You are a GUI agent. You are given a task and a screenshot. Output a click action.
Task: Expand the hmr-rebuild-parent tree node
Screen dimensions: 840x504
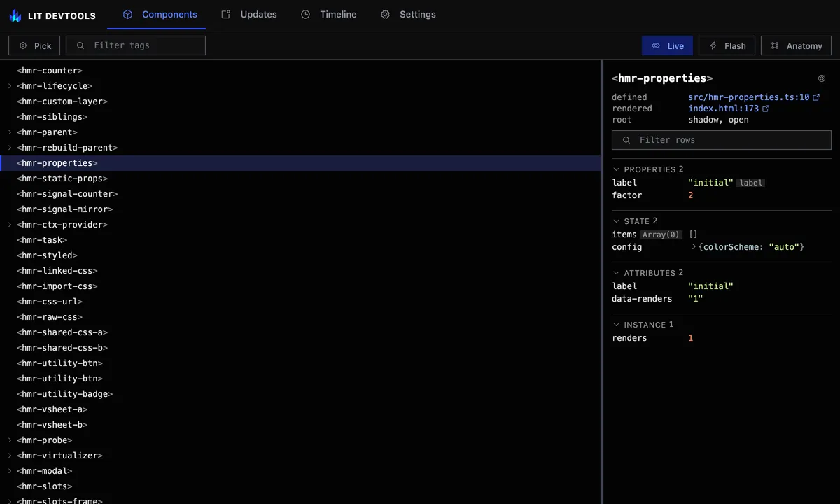10,148
